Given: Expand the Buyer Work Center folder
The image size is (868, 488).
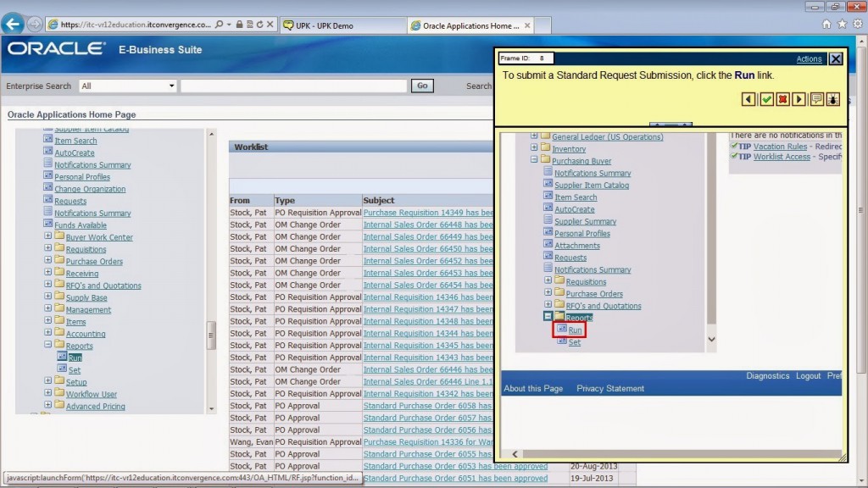Looking at the screenshot, I should click(x=48, y=236).
